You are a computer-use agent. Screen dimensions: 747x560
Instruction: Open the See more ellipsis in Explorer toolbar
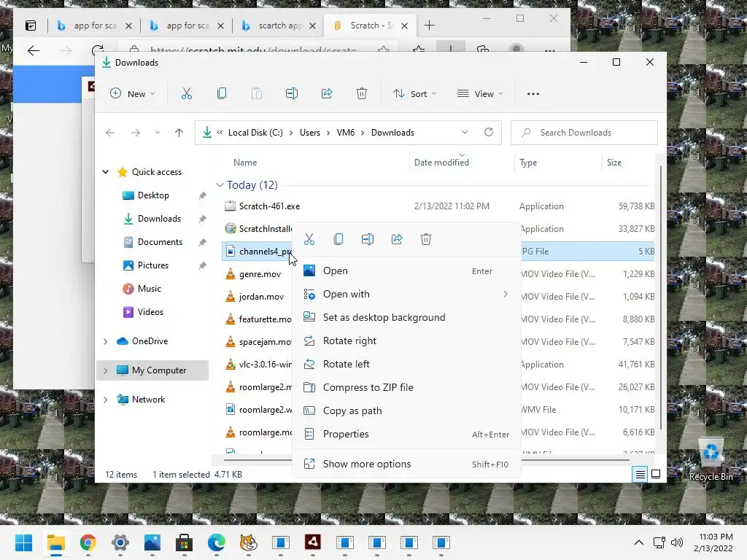pyautogui.click(x=533, y=94)
